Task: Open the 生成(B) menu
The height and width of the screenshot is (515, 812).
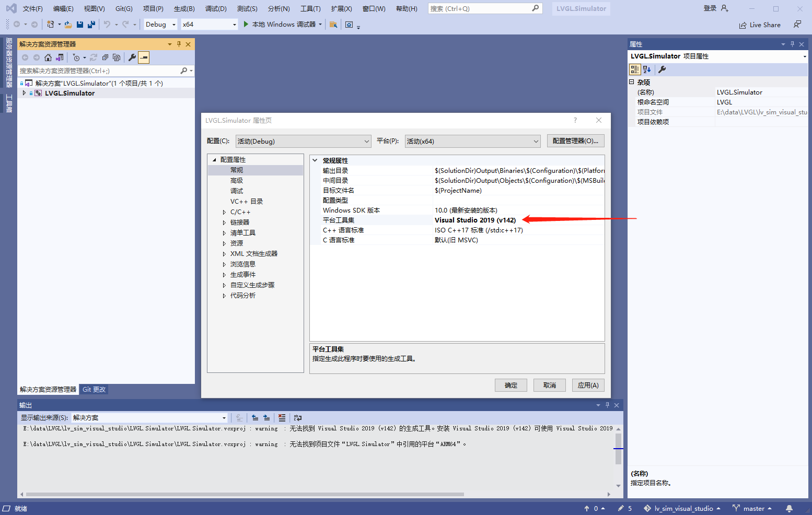Action: (183, 8)
